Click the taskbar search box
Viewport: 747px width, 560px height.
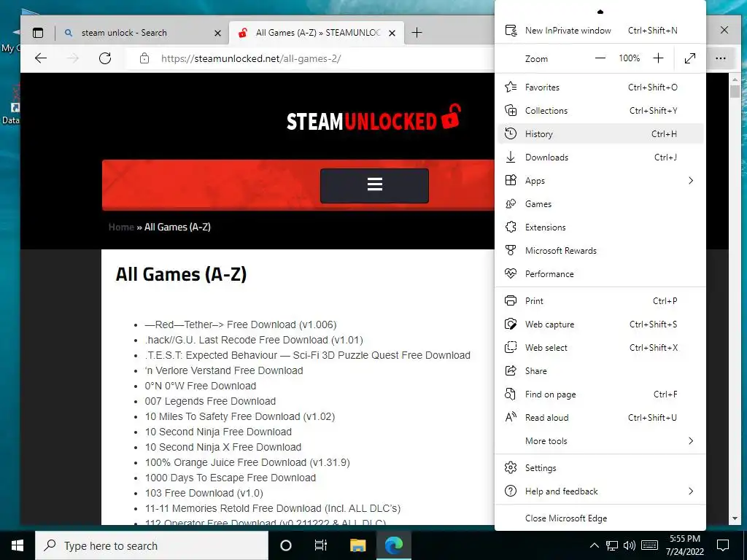tap(152, 545)
